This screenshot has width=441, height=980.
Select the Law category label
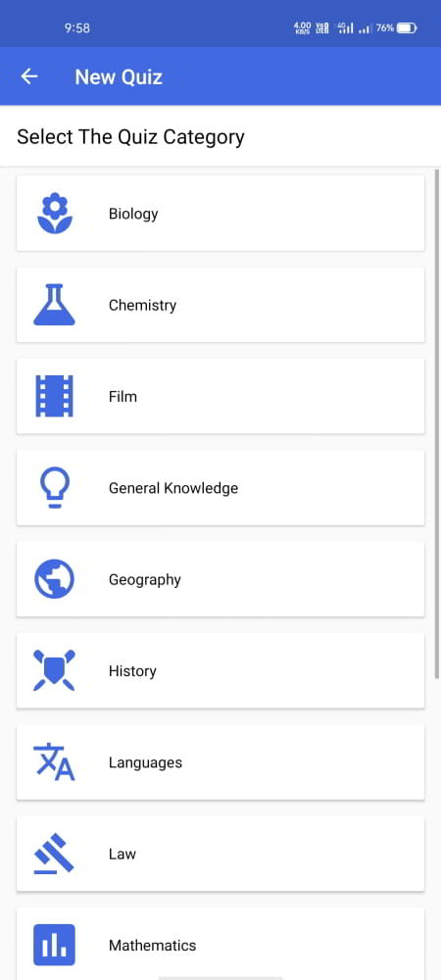coord(122,854)
